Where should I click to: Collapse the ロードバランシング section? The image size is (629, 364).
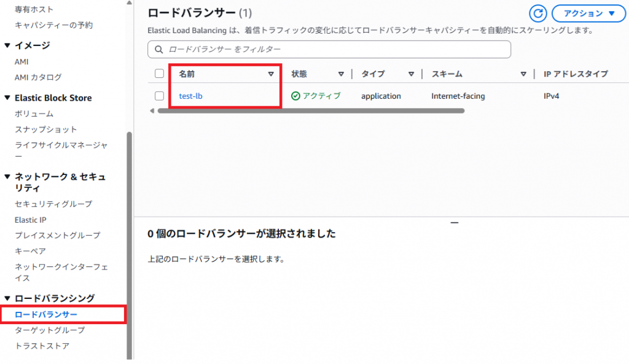[7, 298]
